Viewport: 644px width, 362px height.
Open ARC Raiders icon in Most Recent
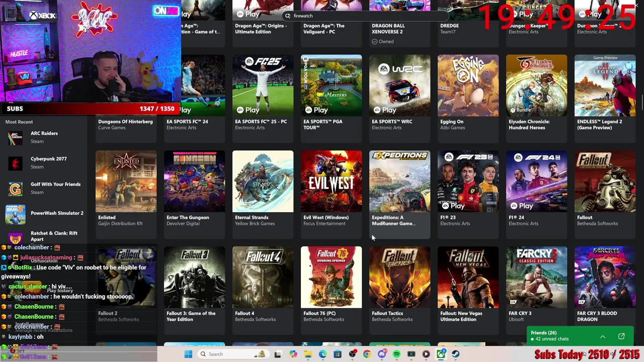click(15, 138)
